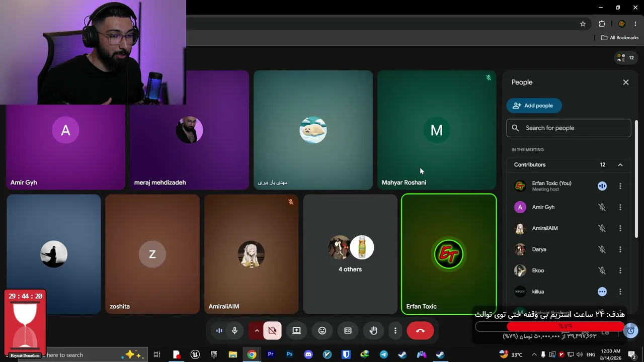Toggle closed captions
Image resolution: width=644 pixels, height=362 pixels.
coord(348,330)
